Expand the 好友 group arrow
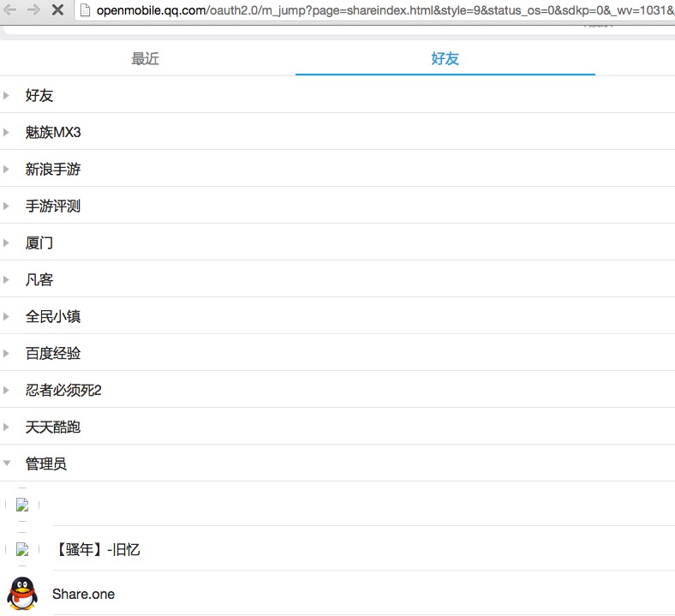The width and height of the screenshot is (675, 616). point(6,96)
